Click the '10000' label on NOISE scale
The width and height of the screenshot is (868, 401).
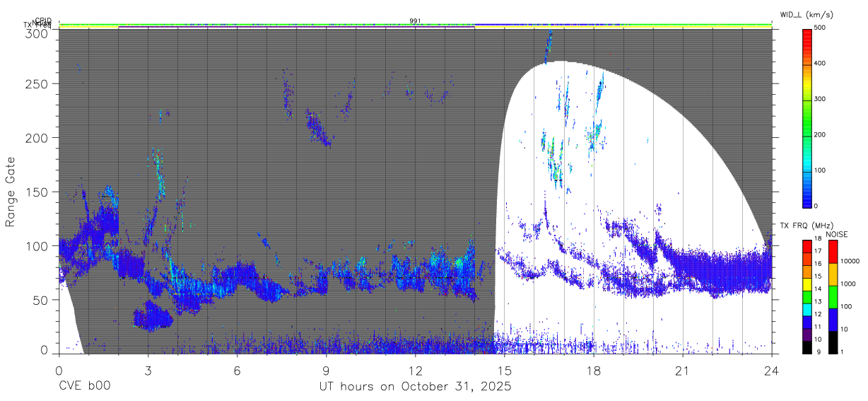pyautogui.click(x=849, y=261)
